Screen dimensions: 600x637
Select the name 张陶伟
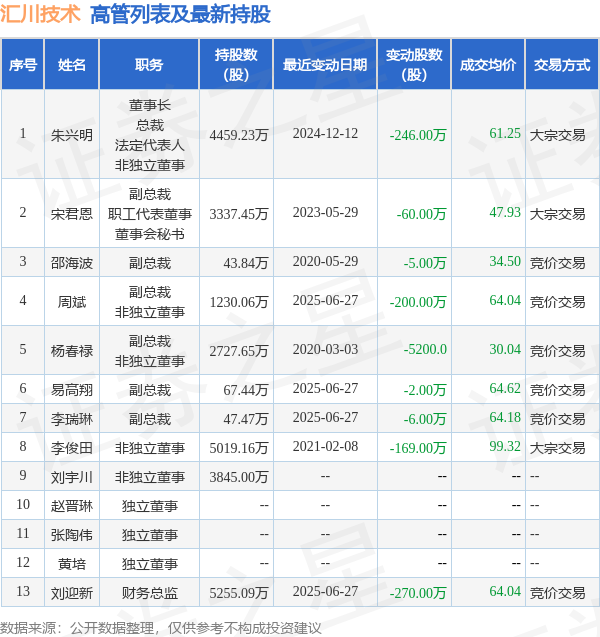(71, 535)
